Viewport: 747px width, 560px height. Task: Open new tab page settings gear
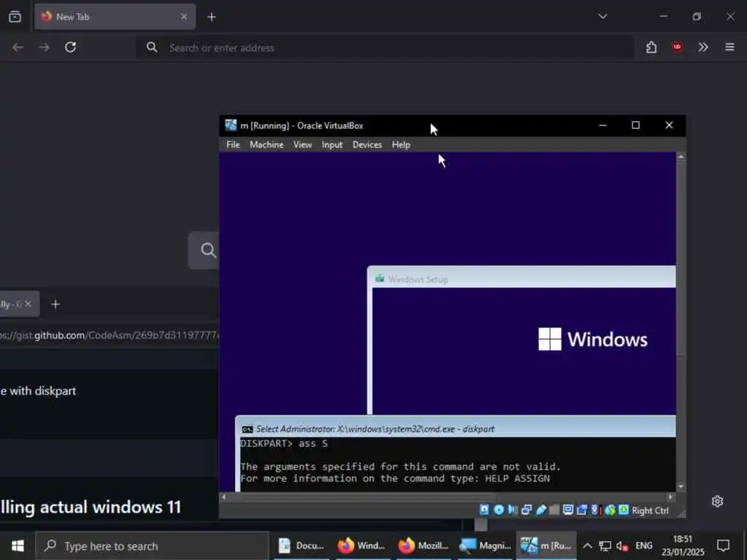(718, 501)
